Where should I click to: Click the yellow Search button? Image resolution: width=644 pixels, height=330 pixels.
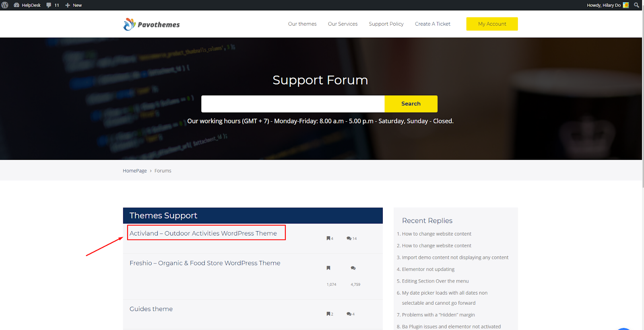coord(411,104)
